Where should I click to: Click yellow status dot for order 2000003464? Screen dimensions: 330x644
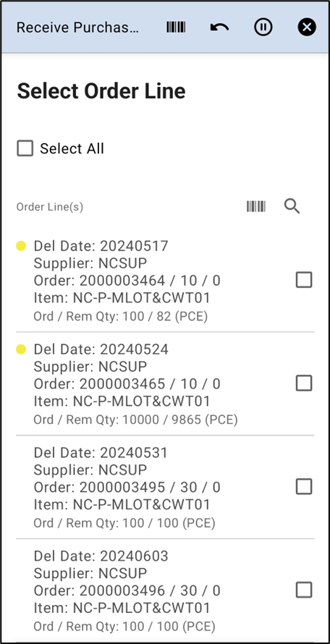(x=21, y=246)
